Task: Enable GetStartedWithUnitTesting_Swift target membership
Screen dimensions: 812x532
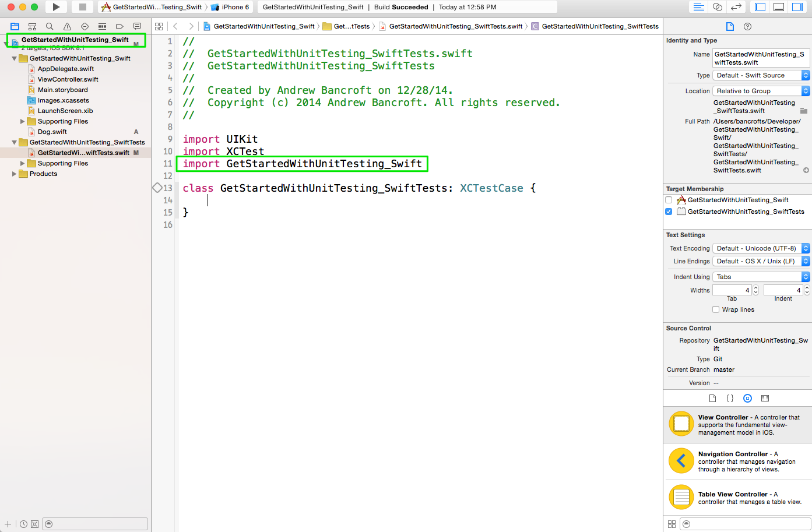Action: (669, 200)
